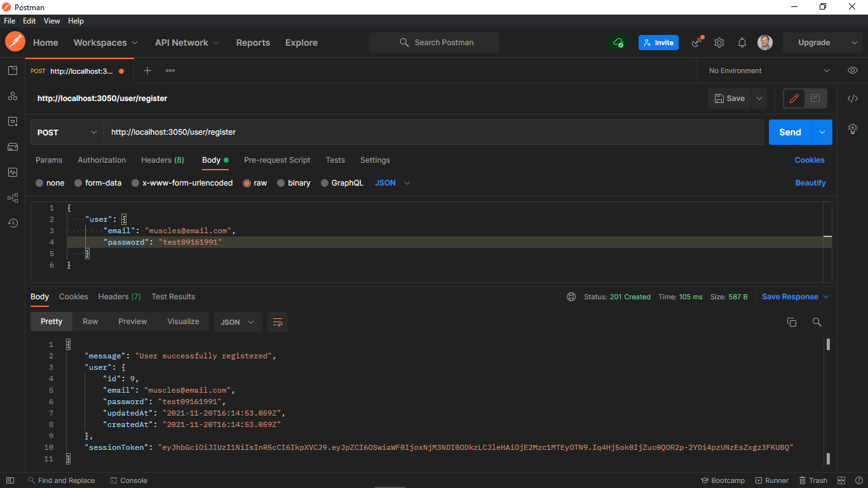The height and width of the screenshot is (488, 868).
Task: Open the Runner from the bottom bar
Action: click(x=771, y=480)
